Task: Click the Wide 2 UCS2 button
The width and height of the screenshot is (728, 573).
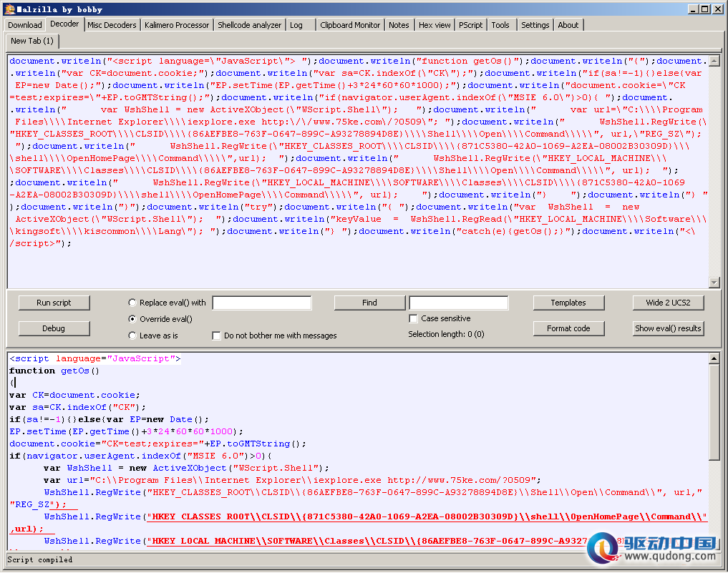Action: pos(668,303)
